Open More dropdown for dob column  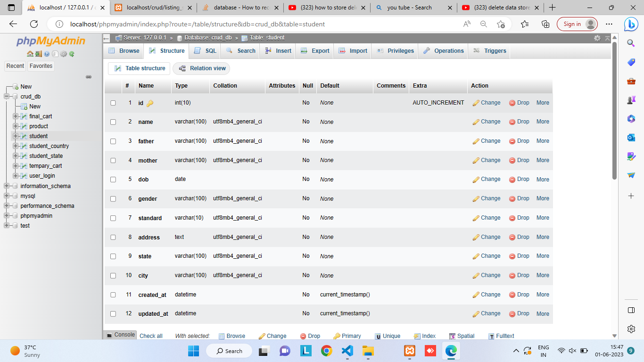543,180
